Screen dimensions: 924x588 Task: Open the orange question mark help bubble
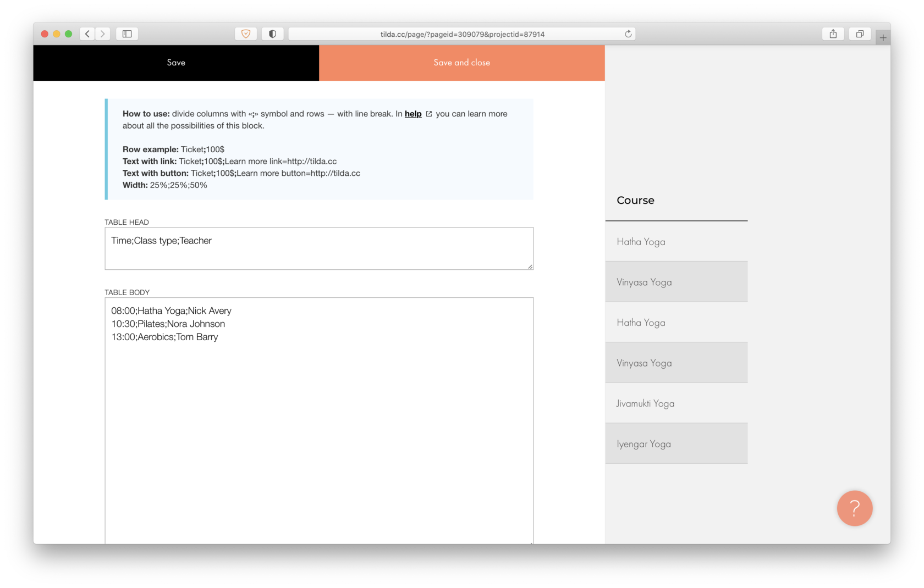click(x=854, y=508)
